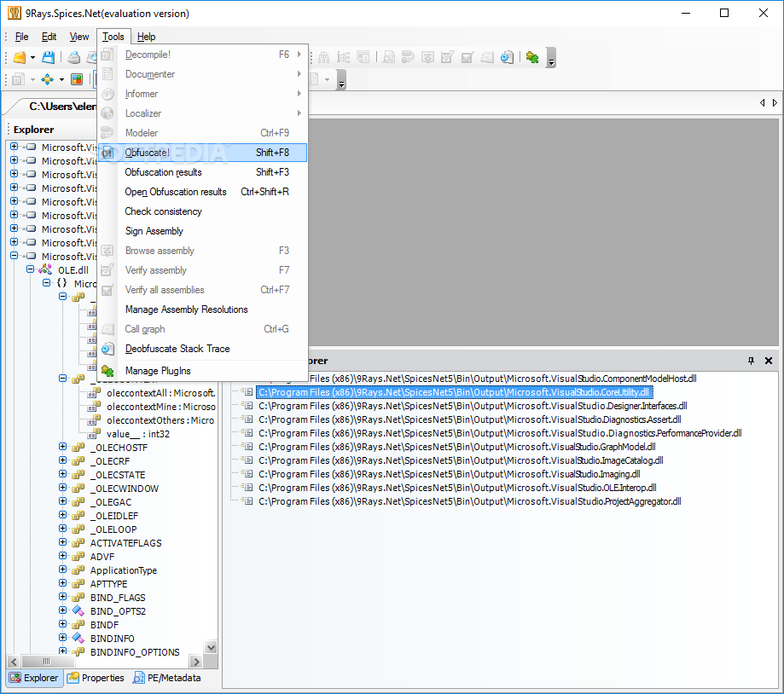Click the BIND_OPTS2 struct icon in tree

pos(78,611)
